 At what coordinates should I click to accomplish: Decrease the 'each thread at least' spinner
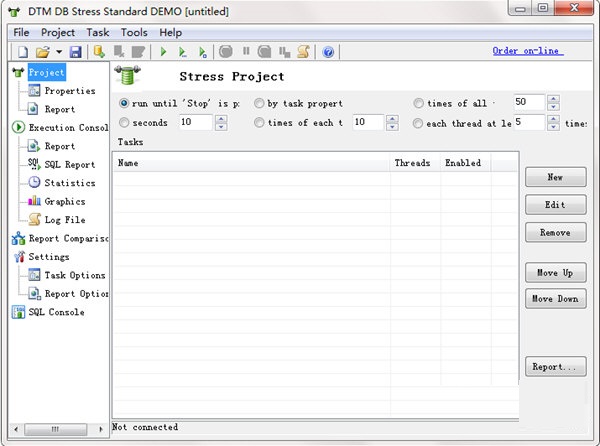[553, 127]
